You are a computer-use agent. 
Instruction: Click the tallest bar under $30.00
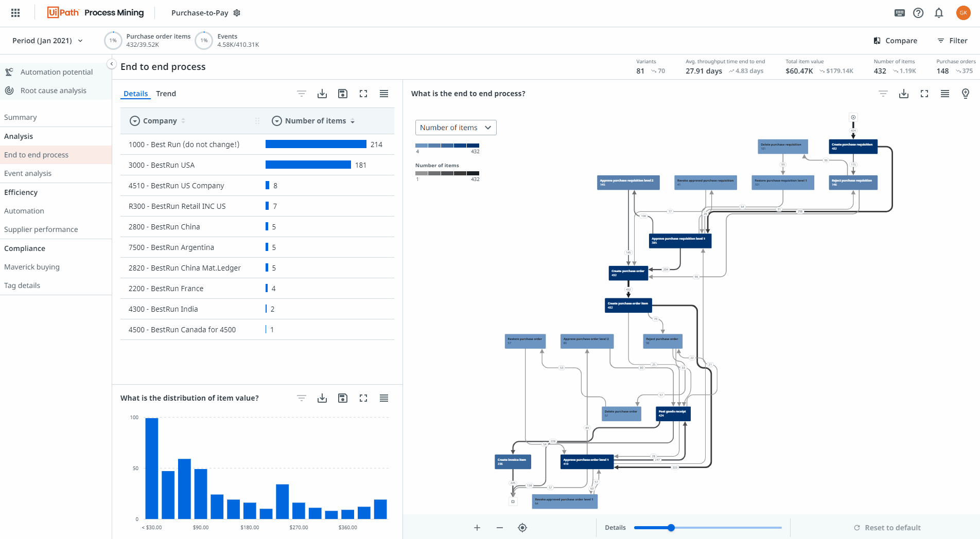point(152,469)
